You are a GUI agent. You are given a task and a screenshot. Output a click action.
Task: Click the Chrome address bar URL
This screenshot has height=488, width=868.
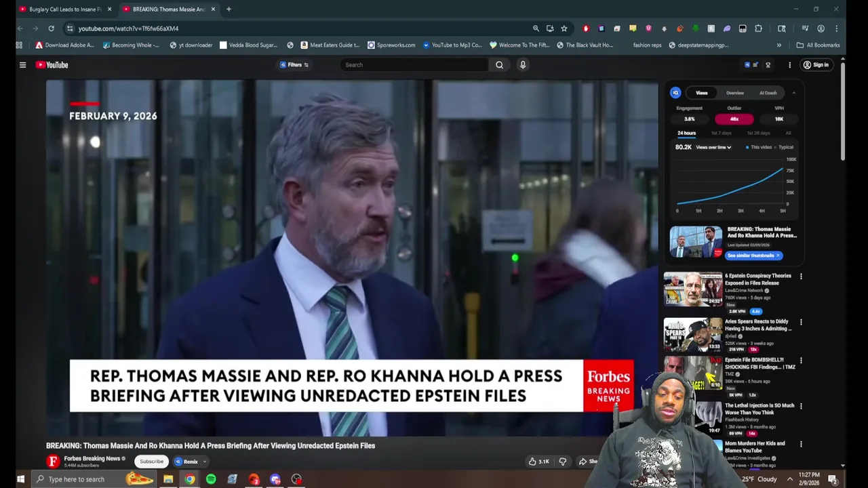click(128, 28)
